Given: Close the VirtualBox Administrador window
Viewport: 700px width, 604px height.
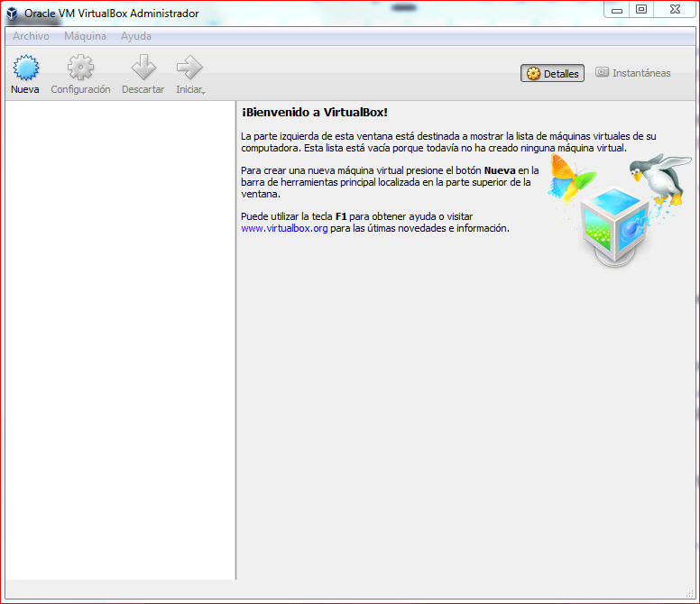Looking at the screenshot, I should 676,10.
